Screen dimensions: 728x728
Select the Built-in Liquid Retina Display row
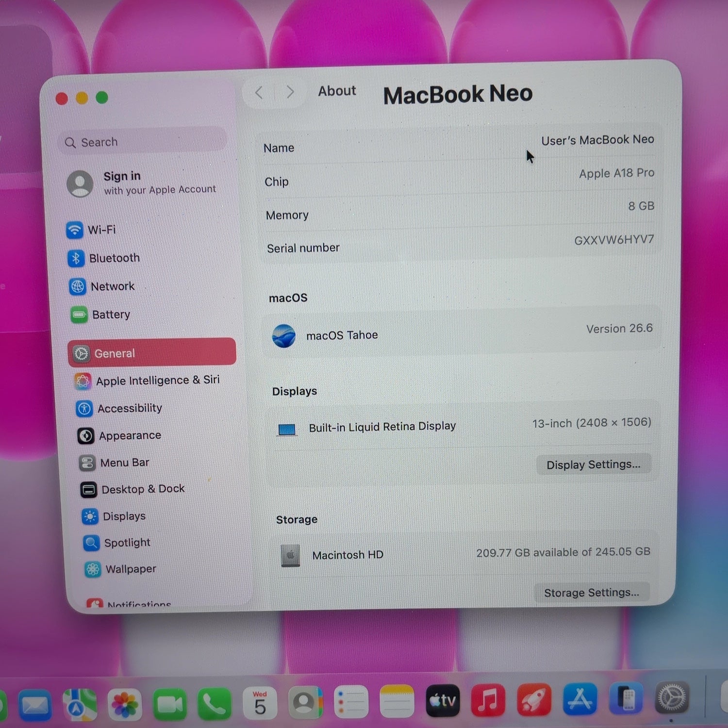[463, 426]
